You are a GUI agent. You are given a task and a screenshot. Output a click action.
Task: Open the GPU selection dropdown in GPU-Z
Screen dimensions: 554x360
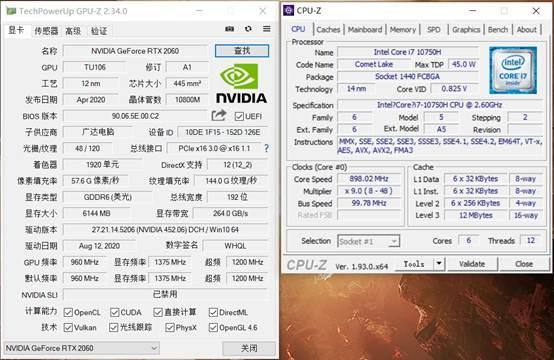point(82,348)
